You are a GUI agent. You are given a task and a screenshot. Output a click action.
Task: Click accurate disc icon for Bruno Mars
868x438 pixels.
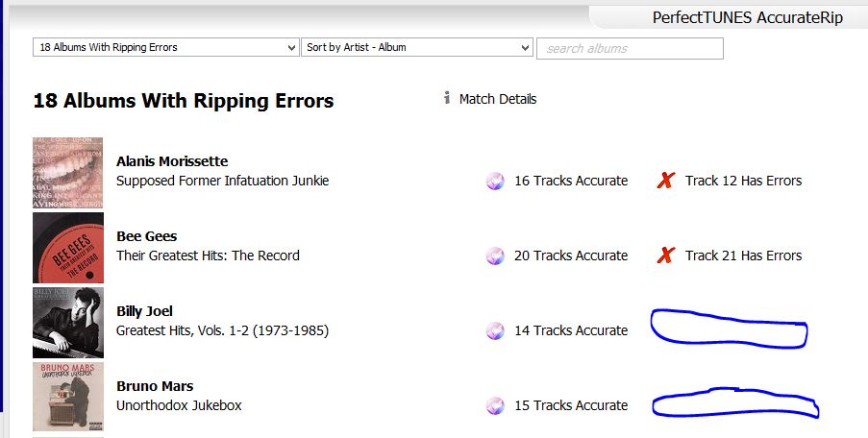pyautogui.click(x=495, y=405)
